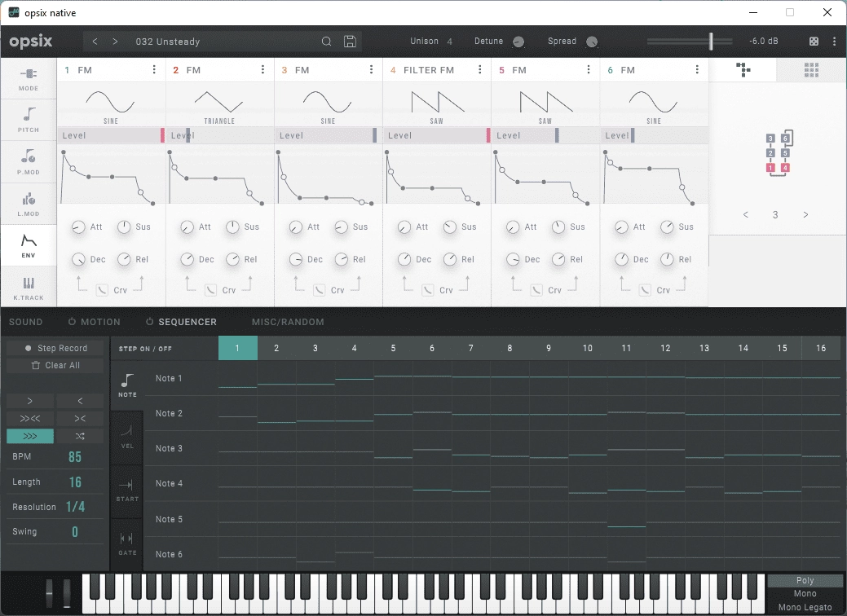Switch to the SOUND tab
The width and height of the screenshot is (847, 616).
click(x=25, y=323)
